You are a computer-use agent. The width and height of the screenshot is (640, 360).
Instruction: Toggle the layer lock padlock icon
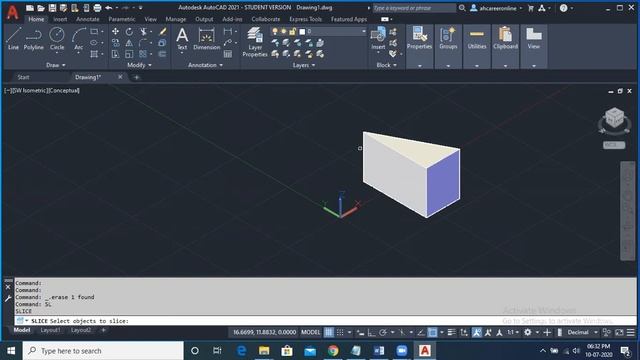click(x=292, y=31)
